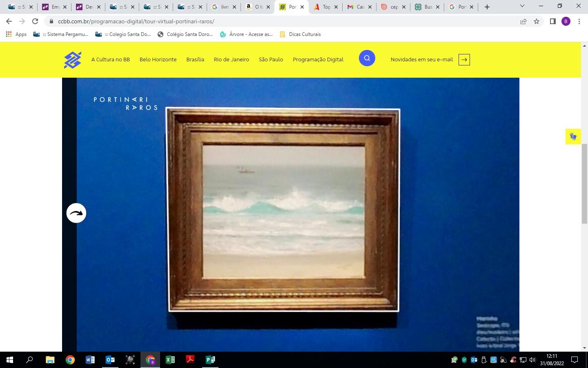This screenshot has height=368, width=588.
Task: Open Publisher from the taskbar
Action: (x=210, y=360)
